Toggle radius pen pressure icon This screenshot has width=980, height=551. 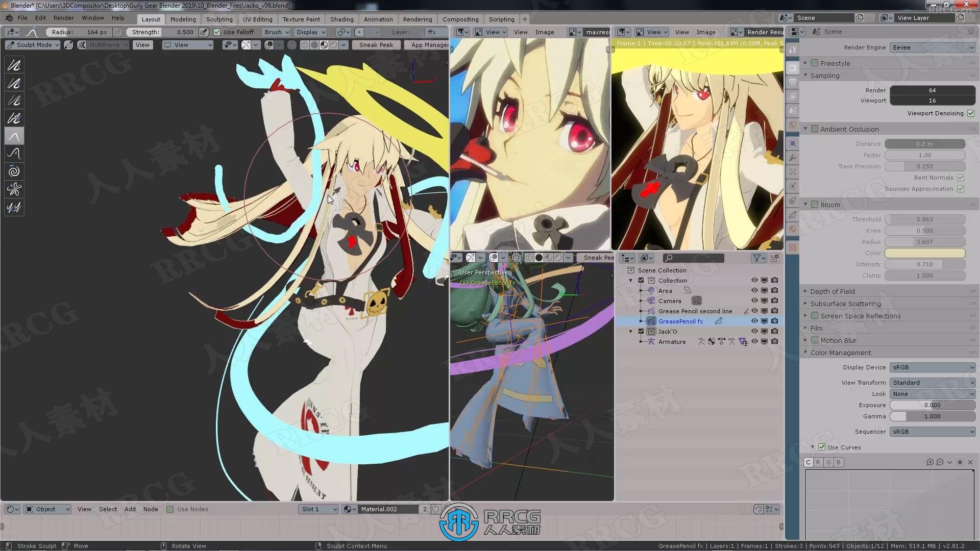[117, 32]
